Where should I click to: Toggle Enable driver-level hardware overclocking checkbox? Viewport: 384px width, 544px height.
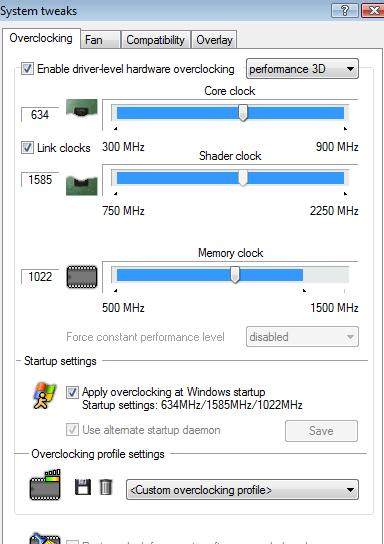[x=27, y=69]
